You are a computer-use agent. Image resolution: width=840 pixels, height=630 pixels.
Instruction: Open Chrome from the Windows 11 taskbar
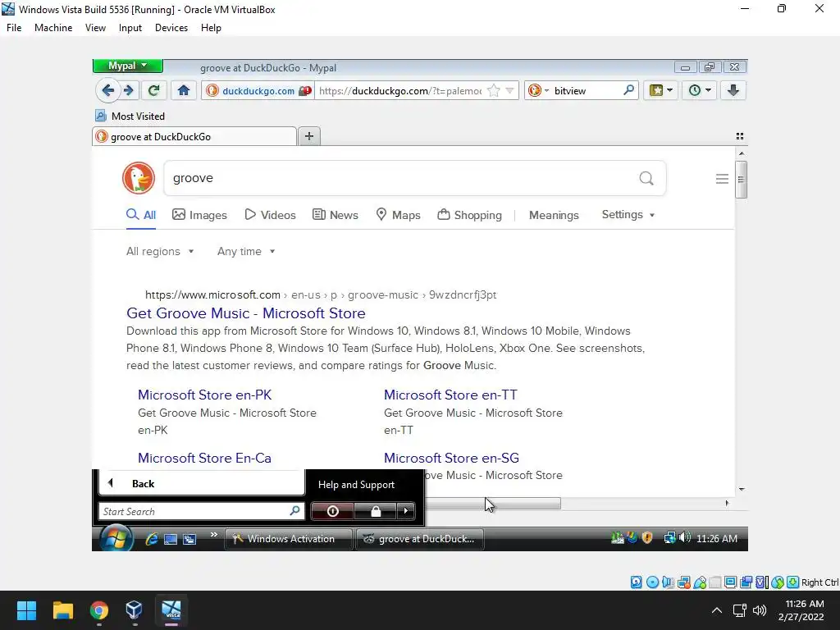(x=98, y=610)
